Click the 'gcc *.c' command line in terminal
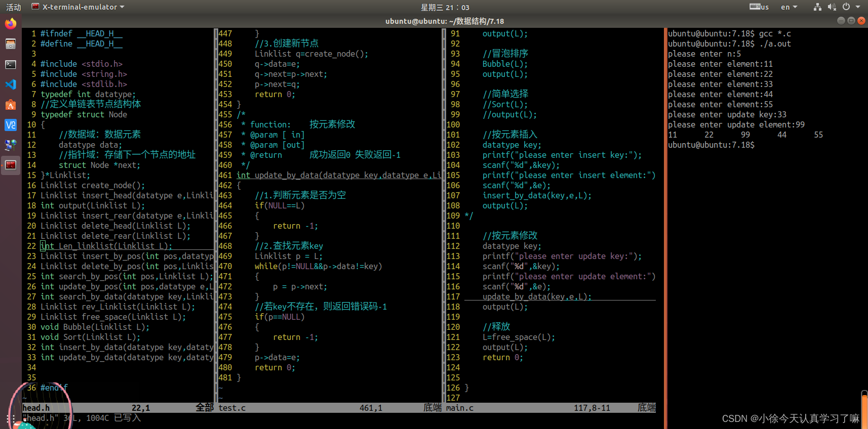This screenshot has width=868, height=429. pyautogui.click(x=729, y=33)
